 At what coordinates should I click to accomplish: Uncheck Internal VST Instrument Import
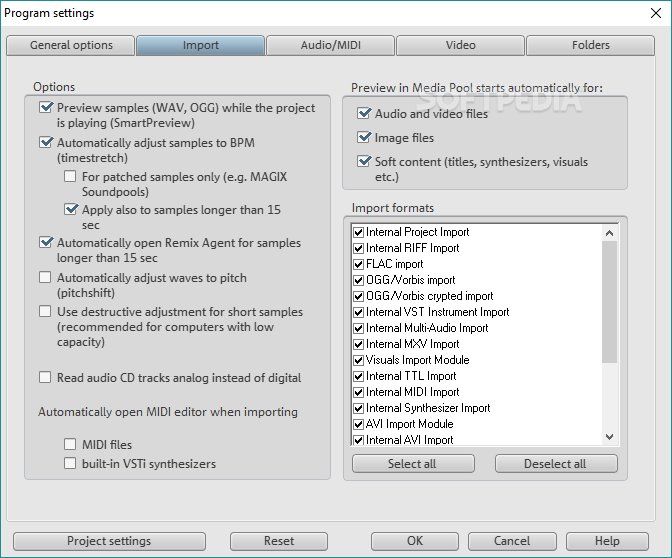[x=358, y=312]
